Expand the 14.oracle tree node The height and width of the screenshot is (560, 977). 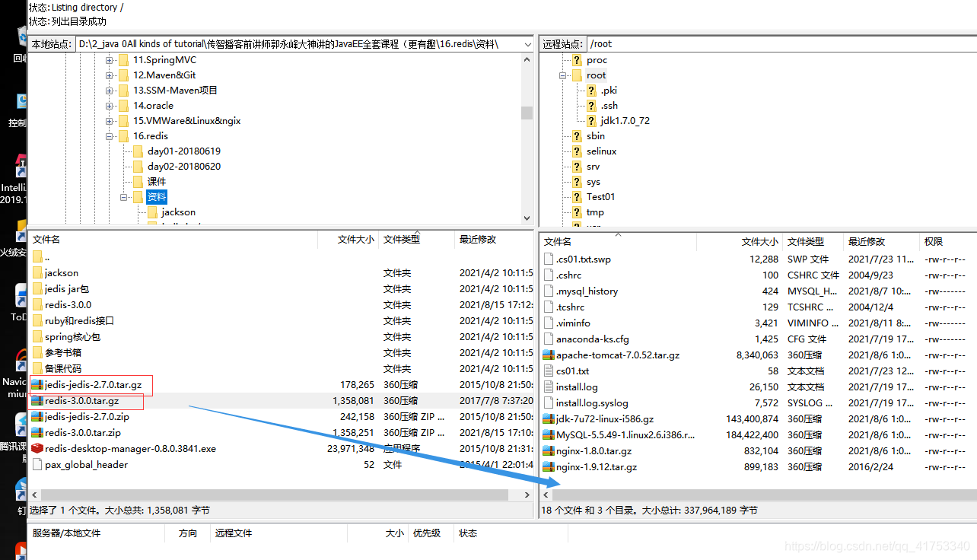(110, 106)
